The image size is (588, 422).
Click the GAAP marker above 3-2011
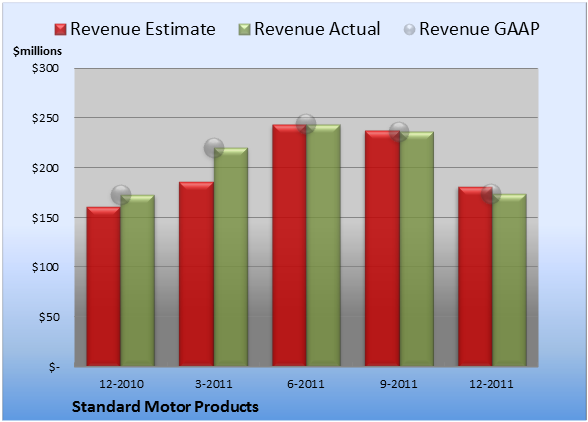[x=214, y=148]
